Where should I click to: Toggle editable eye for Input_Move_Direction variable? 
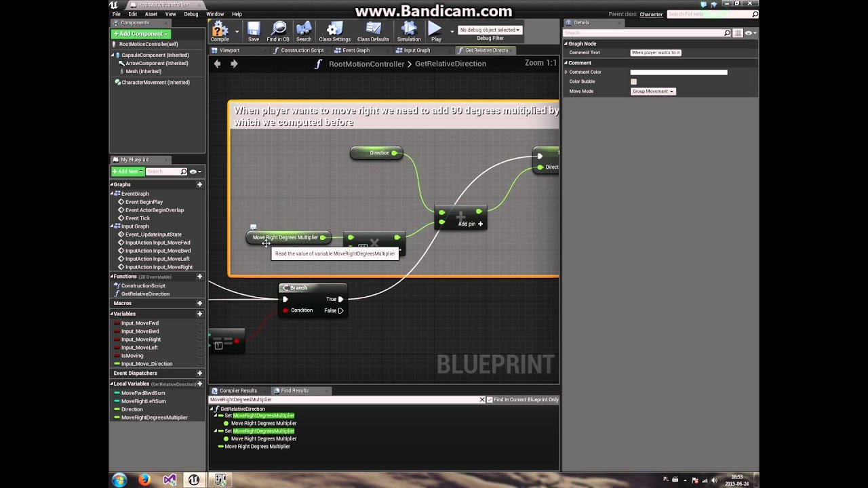click(x=200, y=364)
